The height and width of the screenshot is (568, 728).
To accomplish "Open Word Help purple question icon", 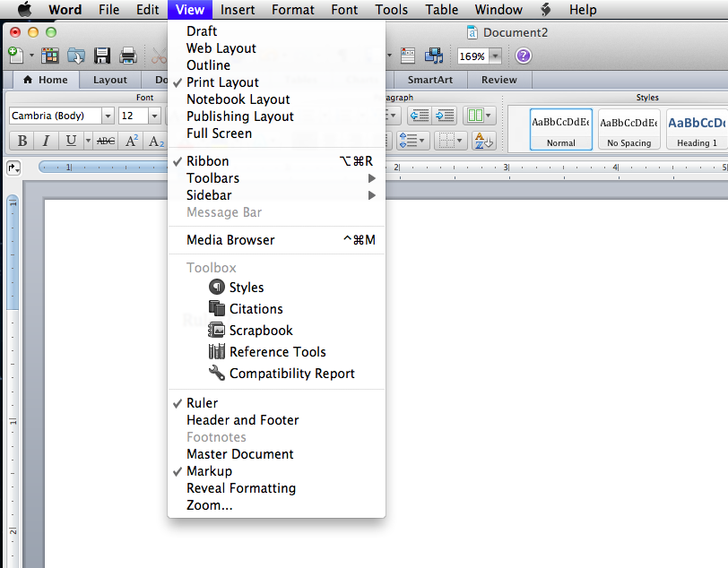I will [x=524, y=56].
